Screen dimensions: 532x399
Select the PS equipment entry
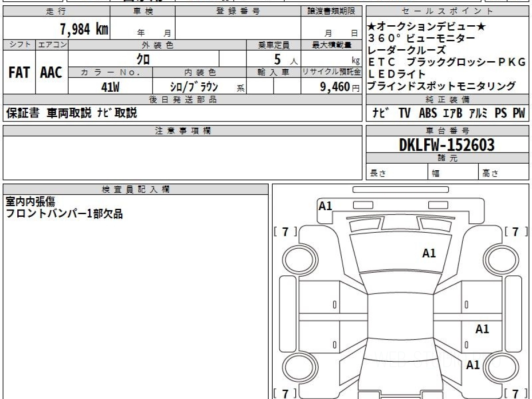click(501, 113)
